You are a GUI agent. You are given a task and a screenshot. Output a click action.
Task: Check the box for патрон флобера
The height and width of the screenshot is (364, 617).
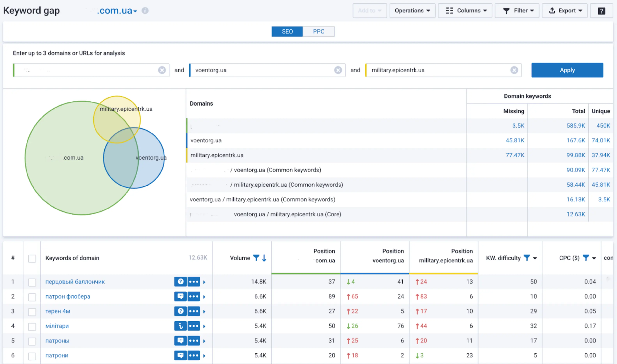(32, 297)
